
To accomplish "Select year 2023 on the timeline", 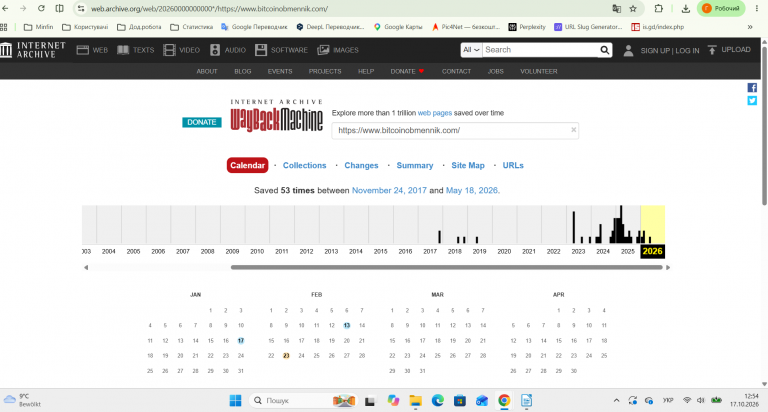I will tap(578, 251).
